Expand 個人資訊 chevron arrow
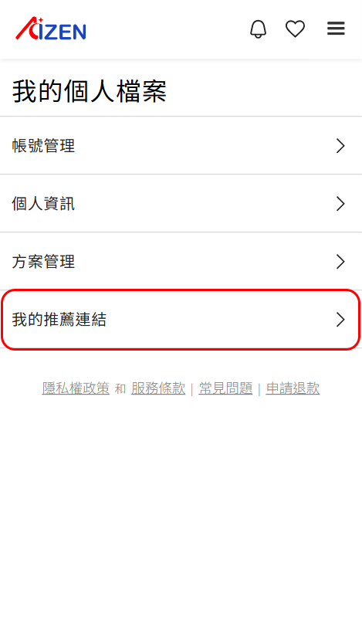Image resolution: width=362 pixels, height=644 pixels. click(340, 204)
